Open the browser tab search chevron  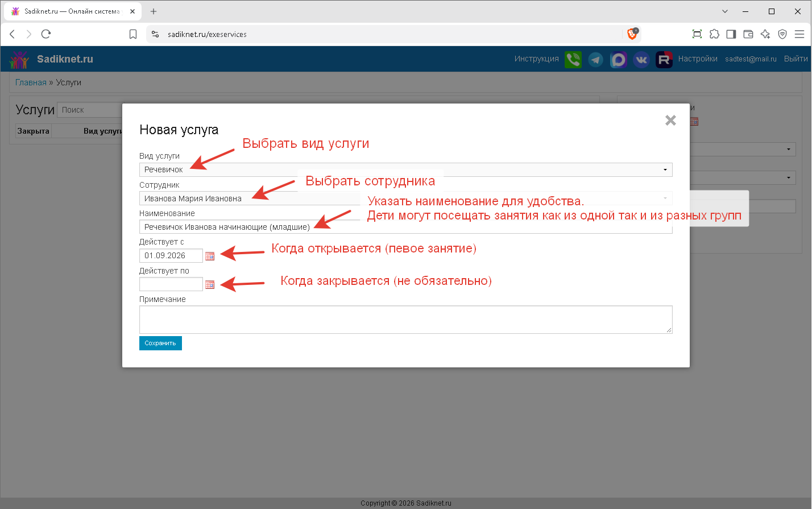[x=725, y=11]
